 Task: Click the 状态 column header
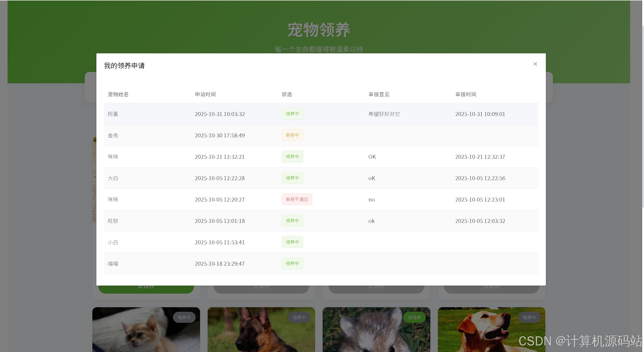pyautogui.click(x=287, y=94)
